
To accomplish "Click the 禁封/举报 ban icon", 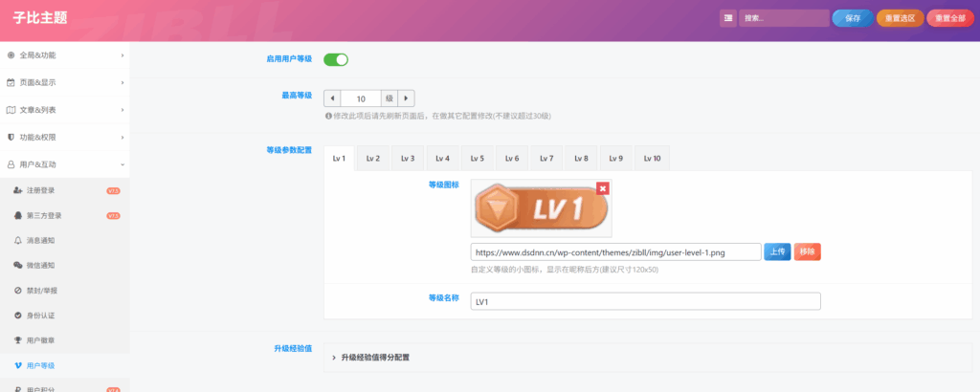I will pyautogui.click(x=18, y=291).
